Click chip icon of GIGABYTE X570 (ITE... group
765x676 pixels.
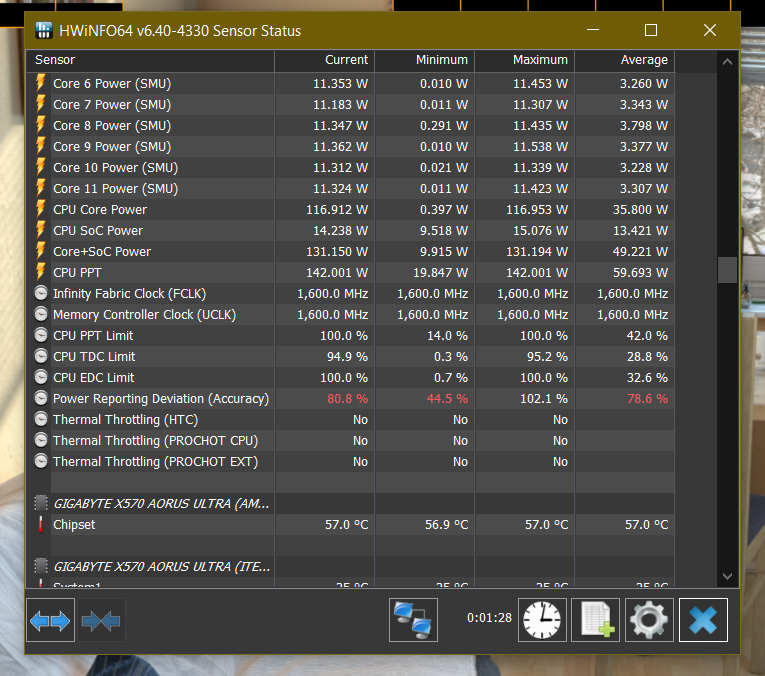pos(41,566)
